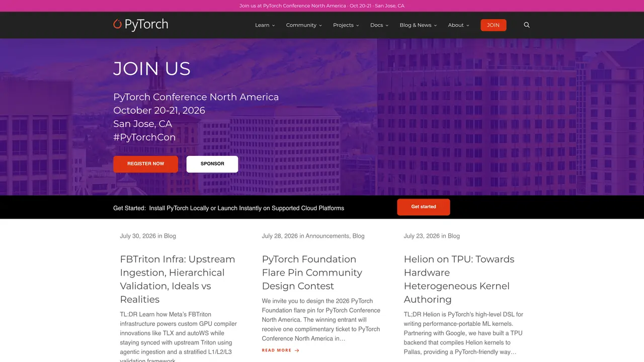Click the orange JOIN button
The image size is (644, 362).
[x=494, y=25]
